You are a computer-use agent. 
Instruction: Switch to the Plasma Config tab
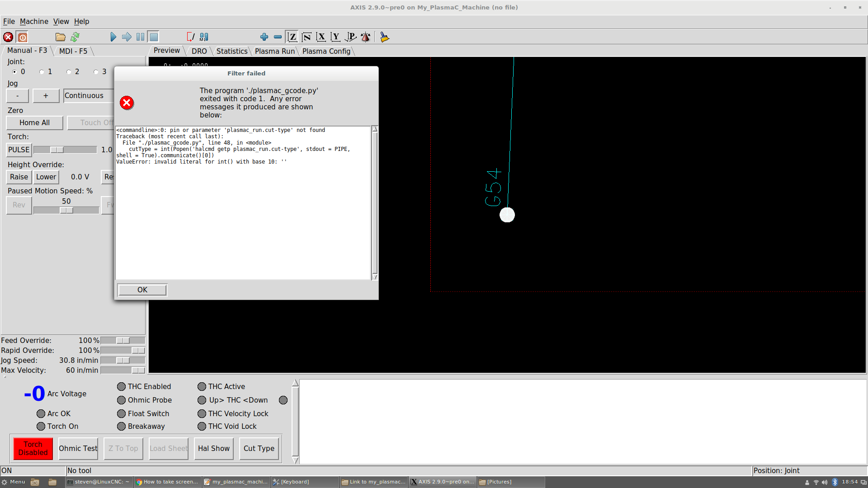(326, 51)
